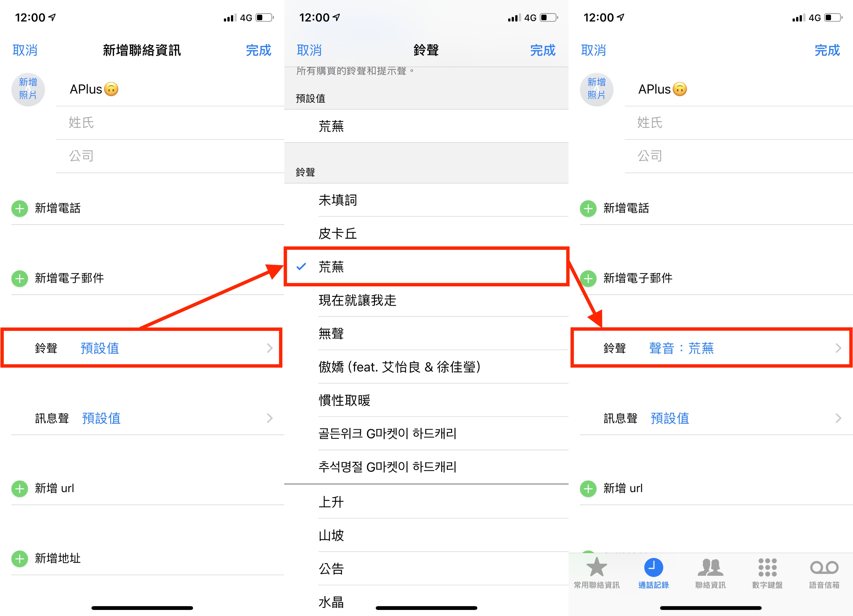Tap the green plus beside 新增 url in right screen

click(x=588, y=488)
